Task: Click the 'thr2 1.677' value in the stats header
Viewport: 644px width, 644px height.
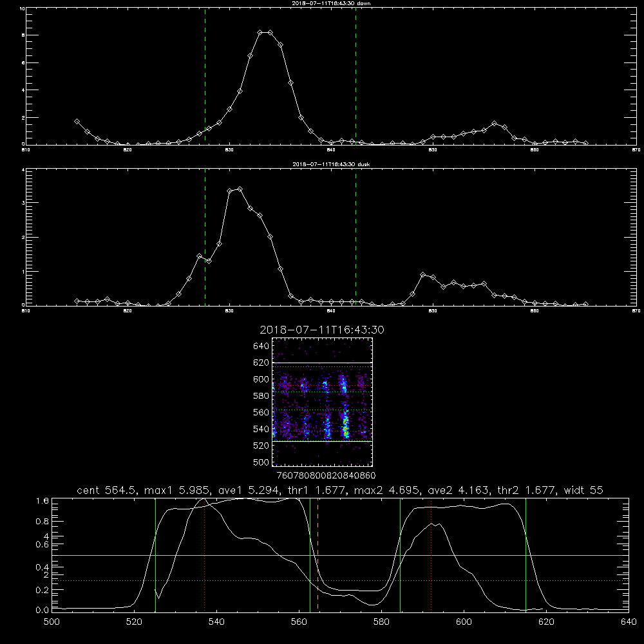Action: 527,490
